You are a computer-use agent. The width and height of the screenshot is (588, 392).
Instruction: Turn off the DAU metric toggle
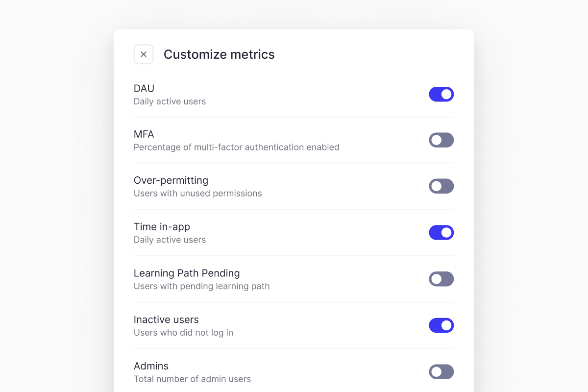point(441,94)
